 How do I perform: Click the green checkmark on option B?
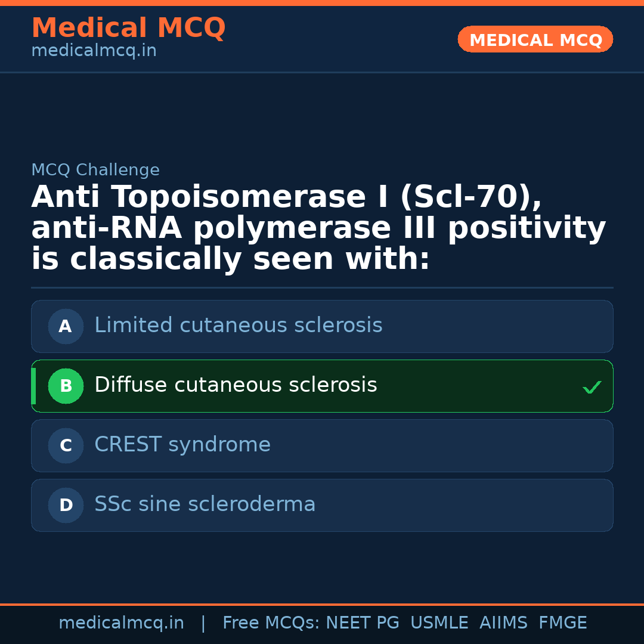pos(592,388)
